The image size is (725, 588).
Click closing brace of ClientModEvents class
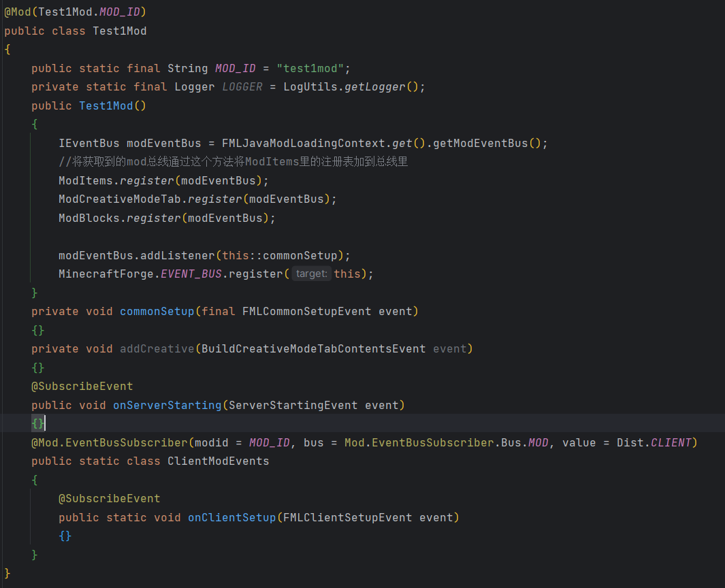pyautogui.click(x=34, y=555)
